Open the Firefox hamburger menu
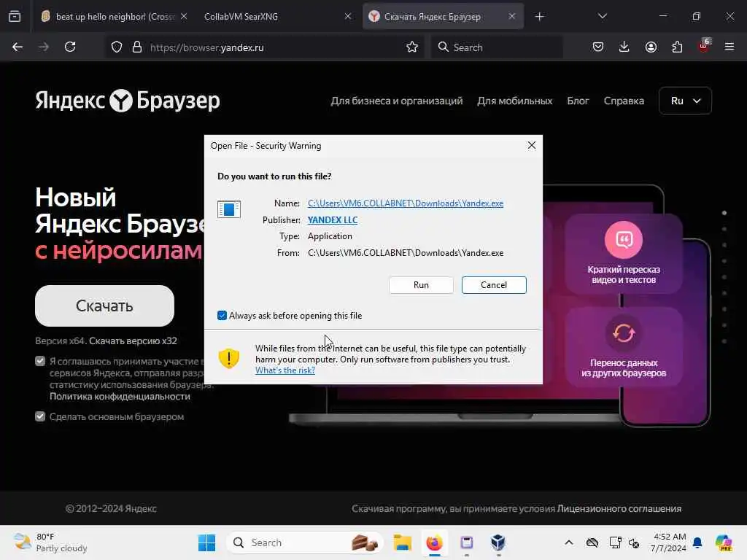This screenshot has height=560, width=747. pyautogui.click(x=729, y=47)
